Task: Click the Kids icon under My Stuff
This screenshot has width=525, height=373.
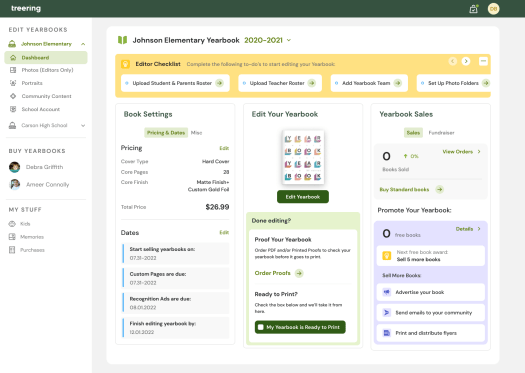Action: tap(12, 224)
